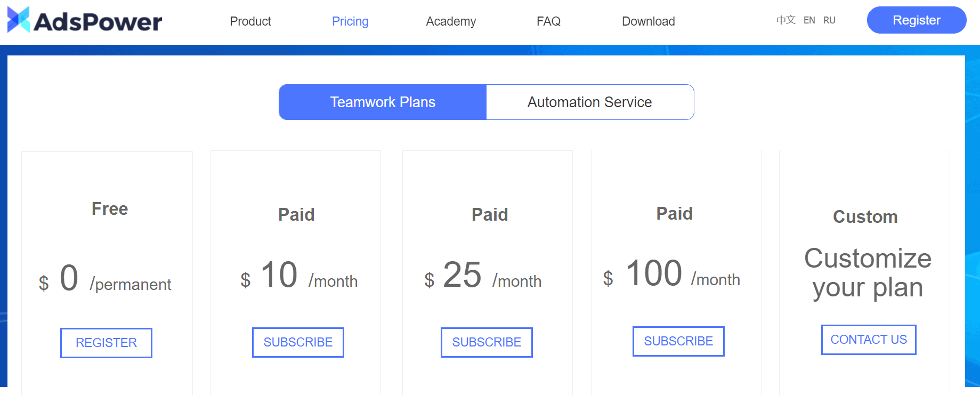Click the Custom plan heading
980x395 pixels.
(865, 217)
